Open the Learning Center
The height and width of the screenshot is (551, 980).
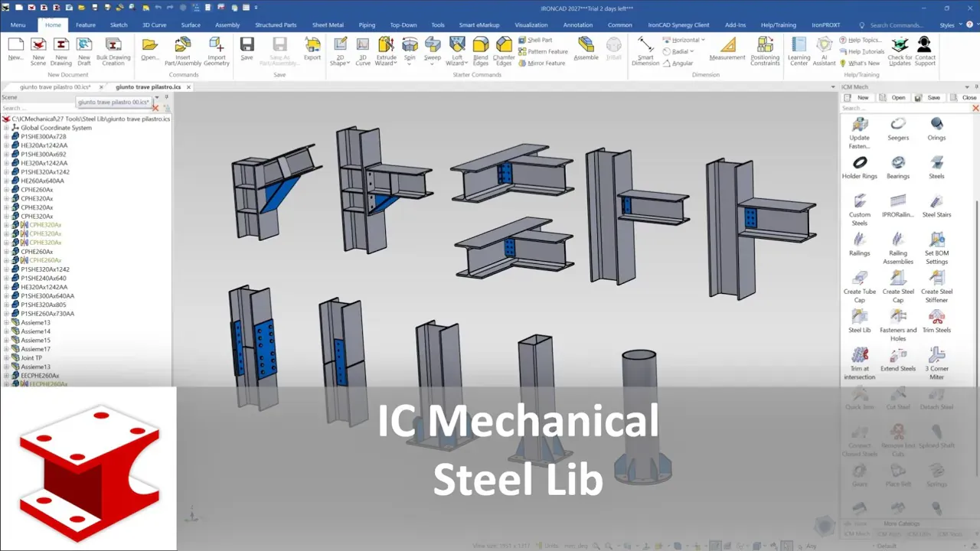click(x=799, y=51)
